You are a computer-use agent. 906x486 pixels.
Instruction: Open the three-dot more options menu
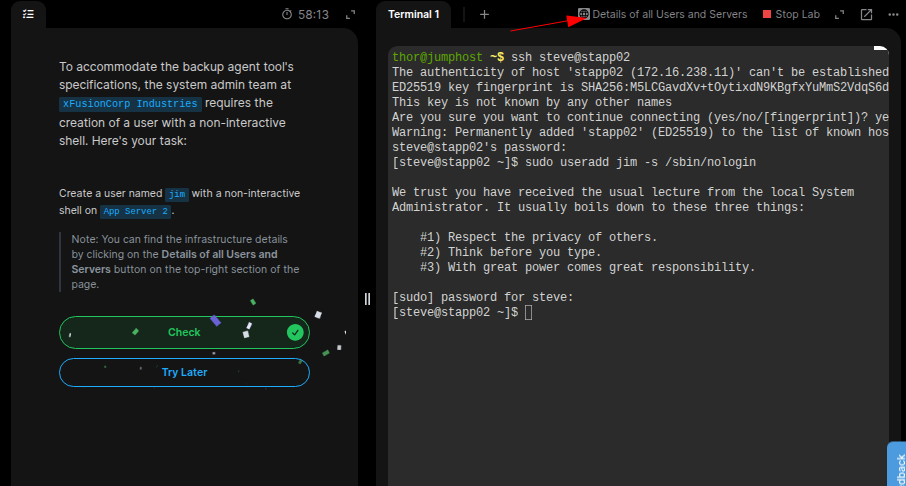click(892, 15)
